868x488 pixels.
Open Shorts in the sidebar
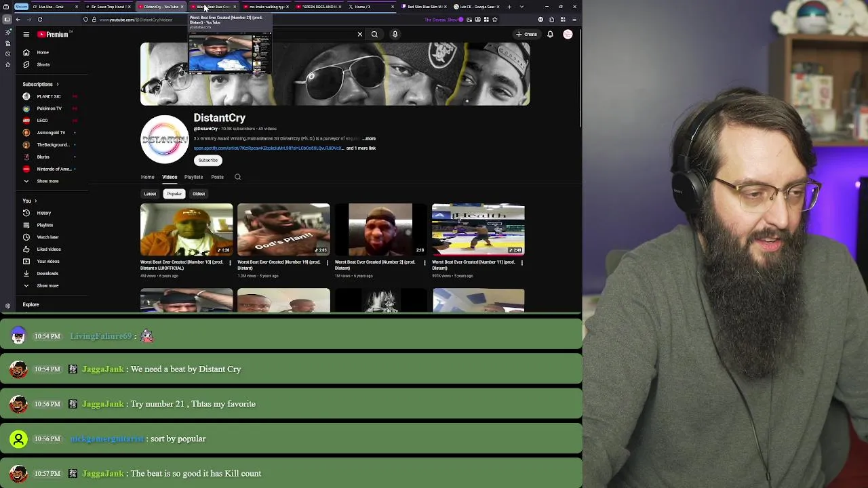click(x=43, y=64)
